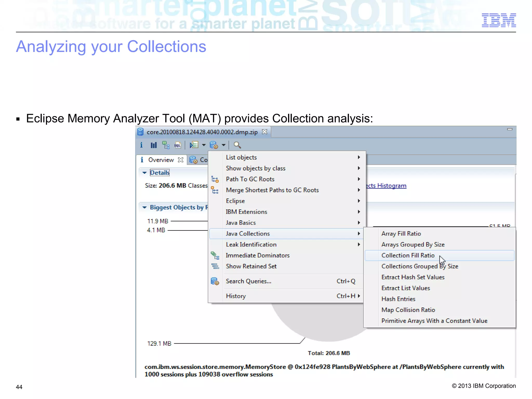
Task: Expand the History submenu arrow
Action: pyautogui.click(x=359, y=296)
